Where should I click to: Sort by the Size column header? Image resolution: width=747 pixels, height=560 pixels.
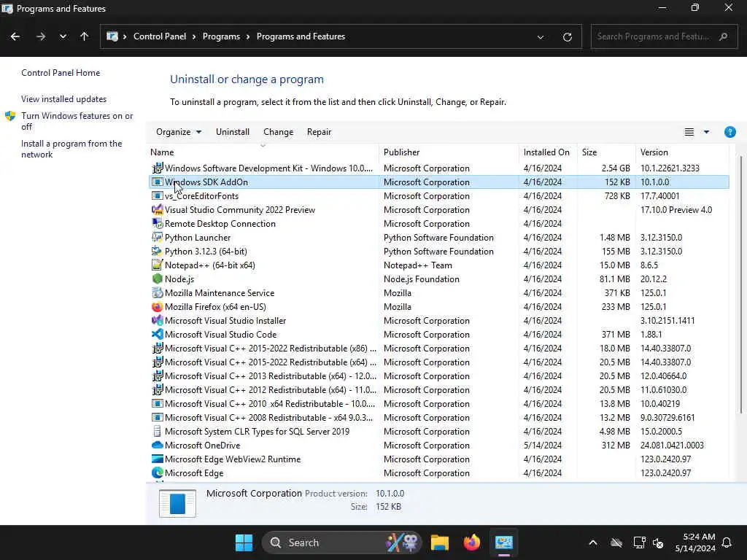coord(606,152)
